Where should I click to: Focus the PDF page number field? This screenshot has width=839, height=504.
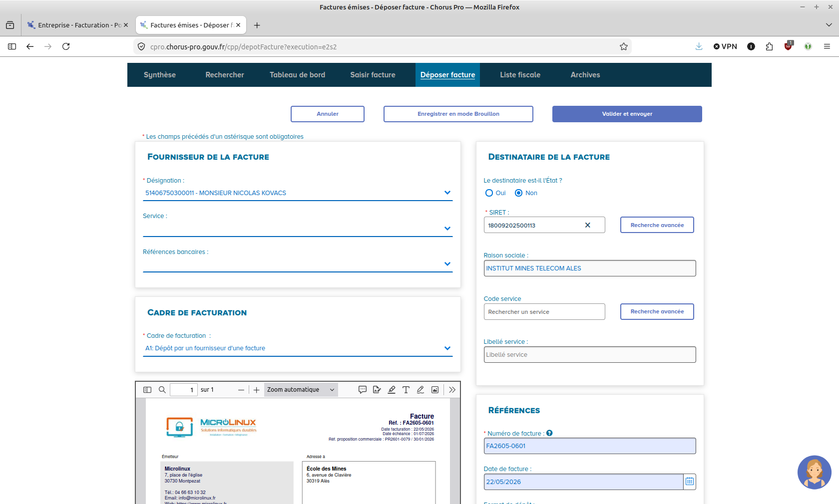[x=184, y=390]
